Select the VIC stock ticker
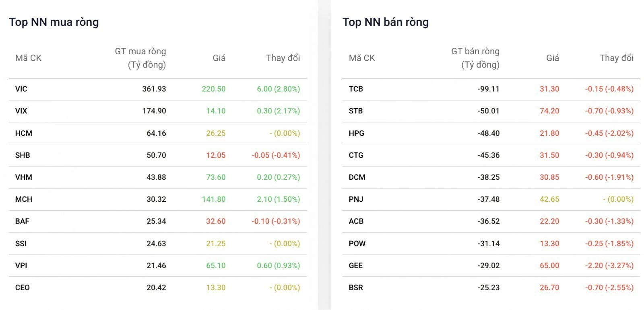 point(21,89)
